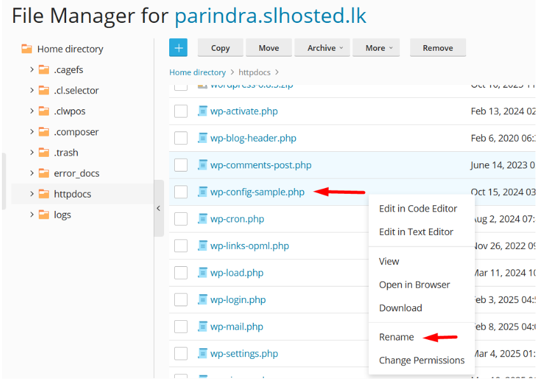545x392 pixels.
Task: Click the httpdocs folder icon in sidebar
Action: tap(44, 194)
